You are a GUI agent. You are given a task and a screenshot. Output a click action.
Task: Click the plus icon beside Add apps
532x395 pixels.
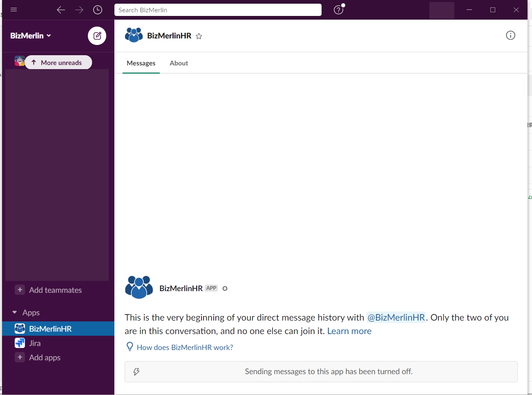click(20, 357)
